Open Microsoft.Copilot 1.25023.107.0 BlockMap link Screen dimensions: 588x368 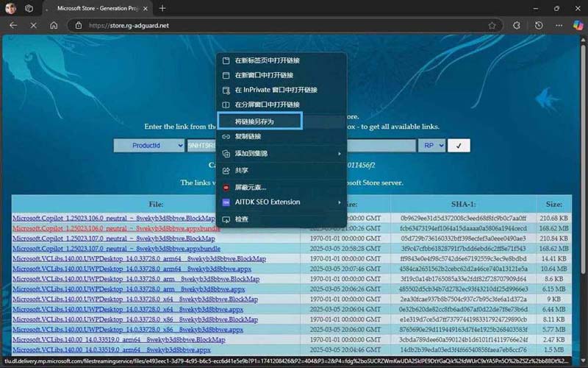[114, 238]
